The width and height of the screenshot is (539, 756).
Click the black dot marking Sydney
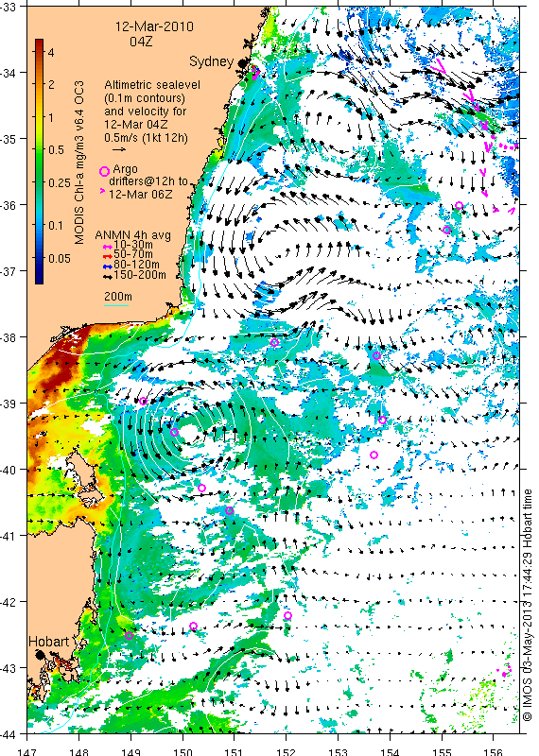coord(242,63)
